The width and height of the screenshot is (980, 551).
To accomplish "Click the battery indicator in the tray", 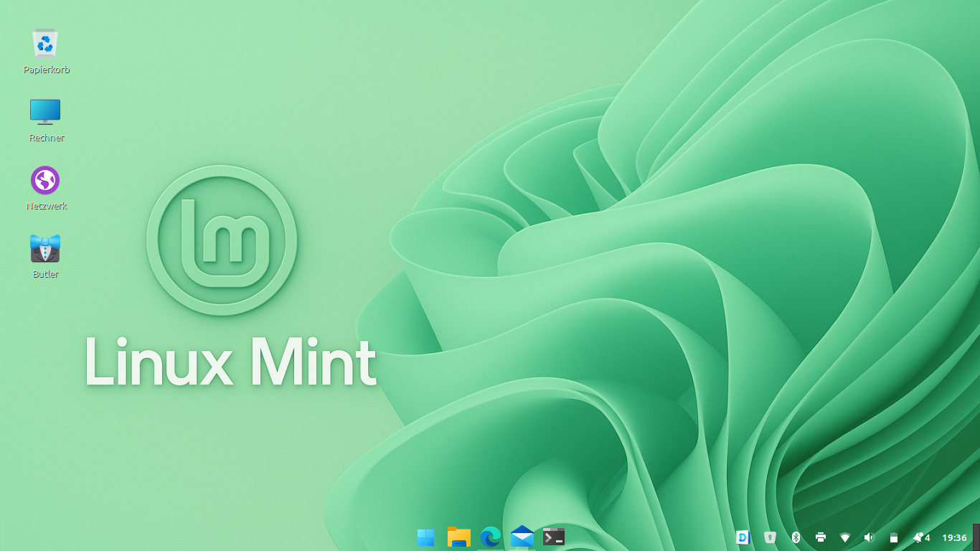I will click(x=894, y=537).
